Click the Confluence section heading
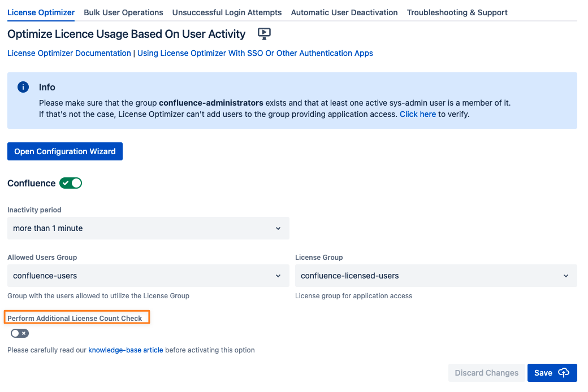Screen dimensions: 588x392 [x=32, y=183]
